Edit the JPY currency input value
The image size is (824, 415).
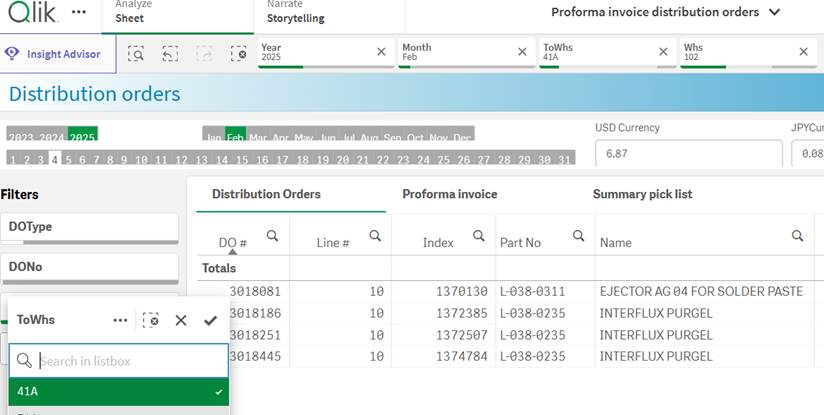pyautogui.click(x=808, y=154)
